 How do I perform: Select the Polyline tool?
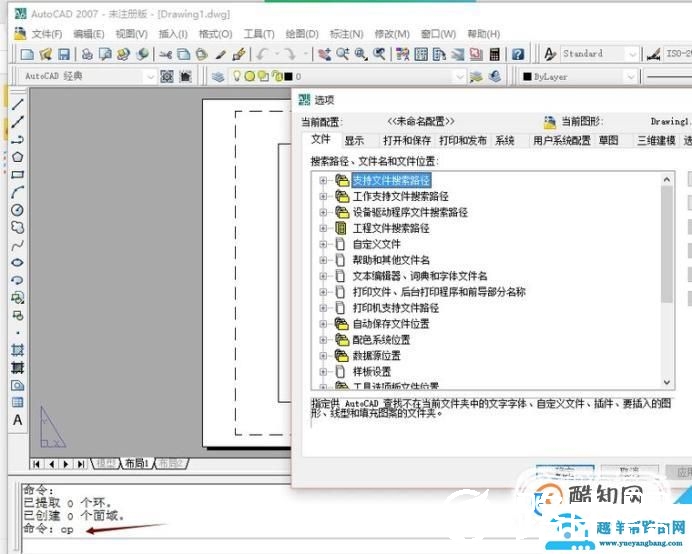[17, 139]
